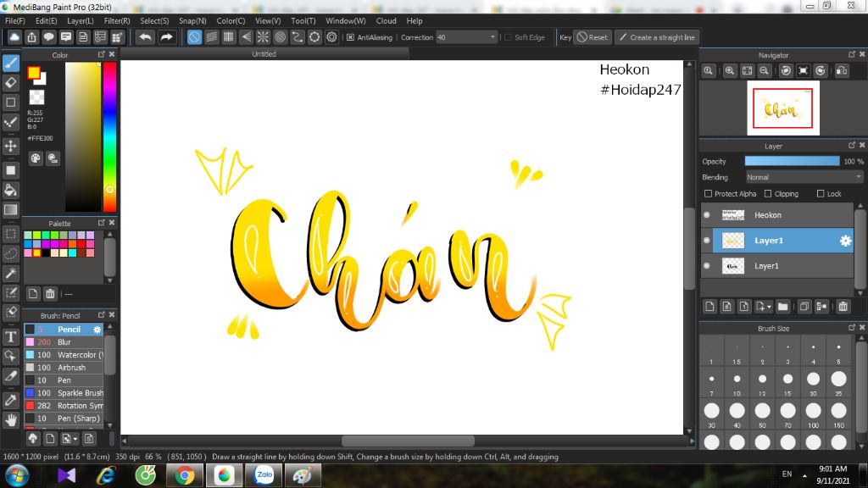Enable the Protect Alpha checkbox
Screen dimensions: 868x488
(708, 194)
